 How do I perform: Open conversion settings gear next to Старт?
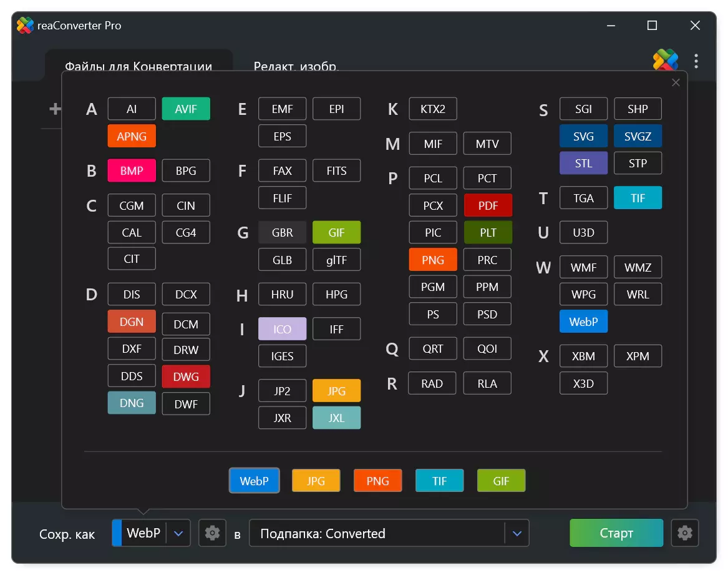click(684, 533)
